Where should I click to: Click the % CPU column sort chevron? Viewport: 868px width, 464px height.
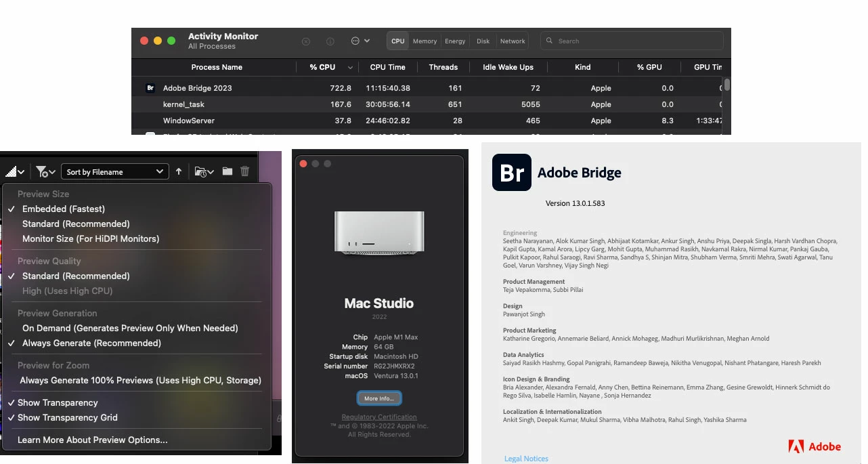tap(350, 68)
